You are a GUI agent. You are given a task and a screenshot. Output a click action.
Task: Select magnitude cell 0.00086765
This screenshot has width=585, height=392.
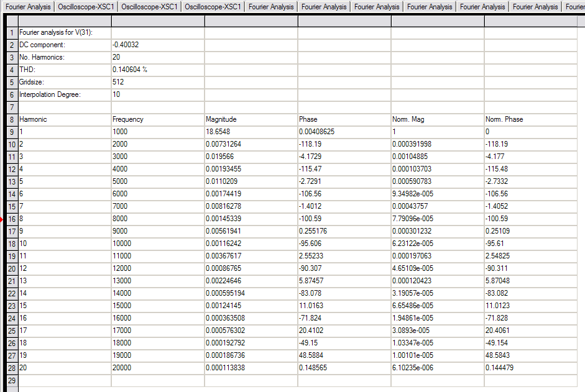coord(251,268)
